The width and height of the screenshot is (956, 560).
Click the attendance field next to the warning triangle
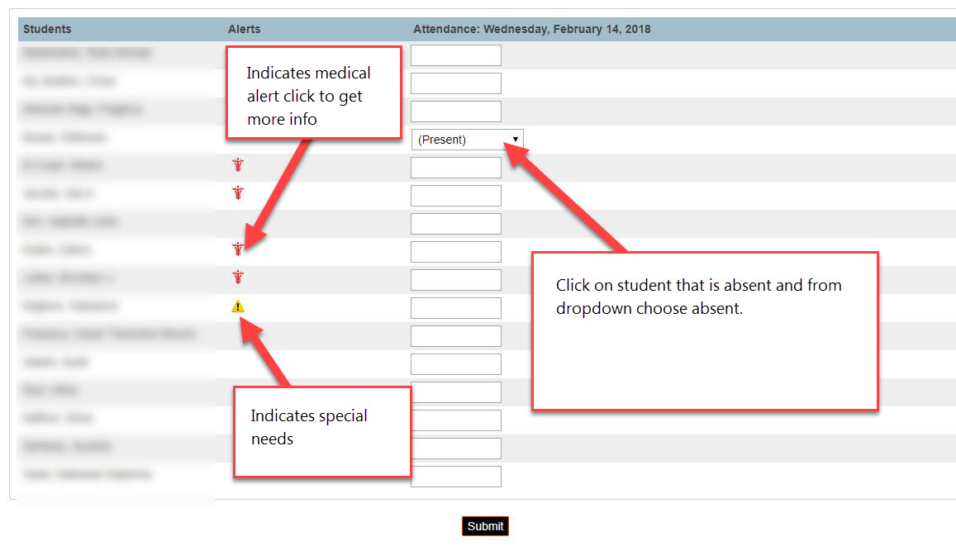[x=455, y=307]
